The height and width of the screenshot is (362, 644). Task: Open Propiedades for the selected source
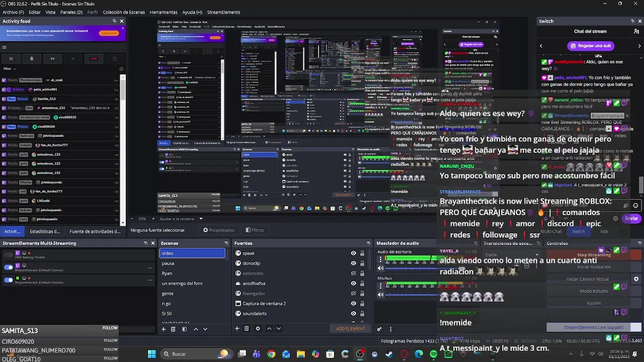click(218, 230)
